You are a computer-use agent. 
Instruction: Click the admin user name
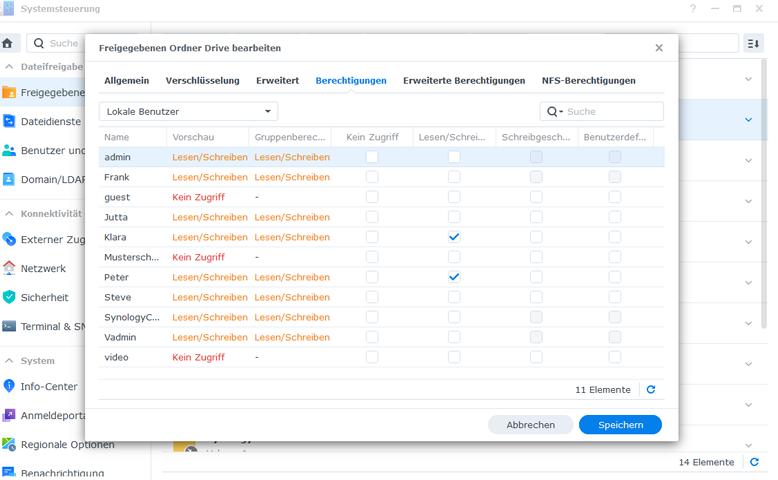pyautogui.click(x=118, y=157)
